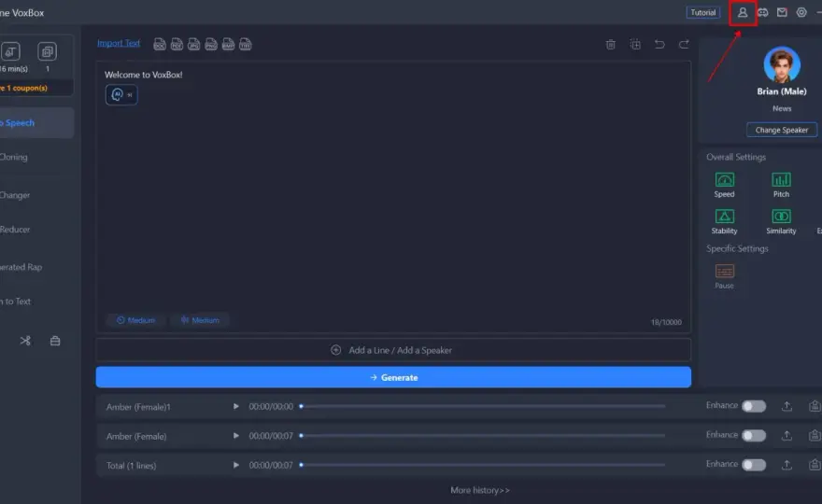
Task: Toggle Enhance for Amber (Female)1
Action: 754,406
